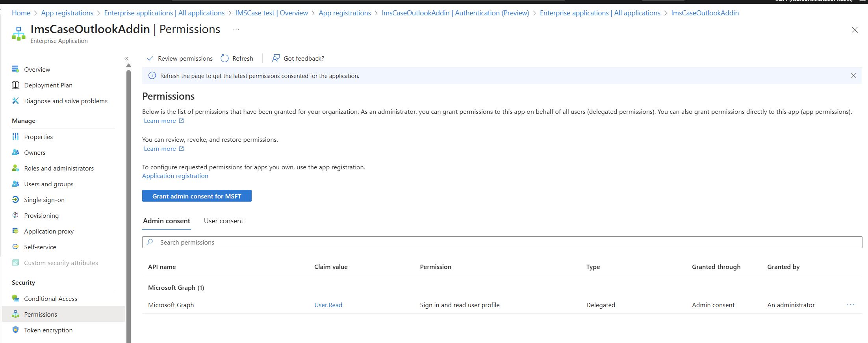The width and height of the screenshot is (868, 343).
Task: Open the last ImsCaseOutlookAddin breadcrumb
Action: (705, 13)
